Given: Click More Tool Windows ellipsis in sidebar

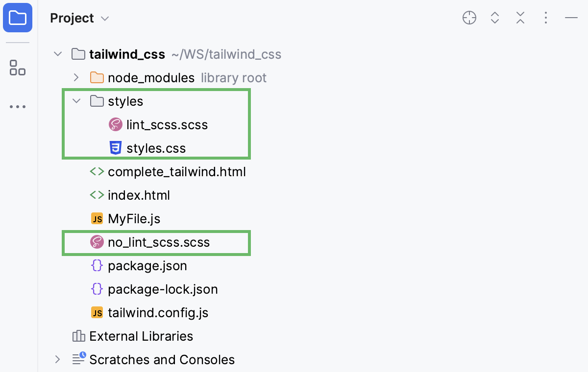Looking at the screenshot, I should tap(17, 107).
